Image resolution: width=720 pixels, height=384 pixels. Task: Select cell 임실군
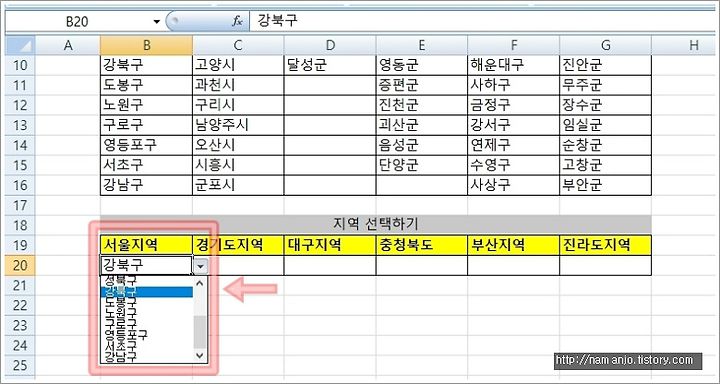click(x=606, y=125)
